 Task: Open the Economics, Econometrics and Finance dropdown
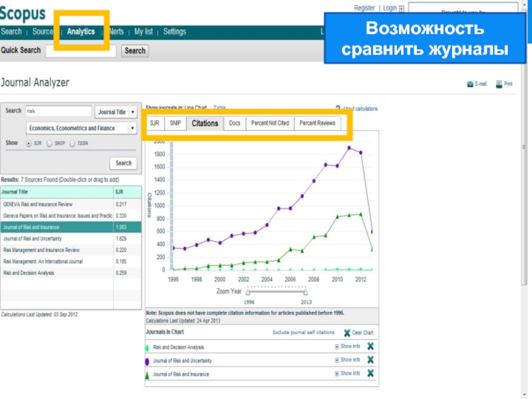click(132, 128)
